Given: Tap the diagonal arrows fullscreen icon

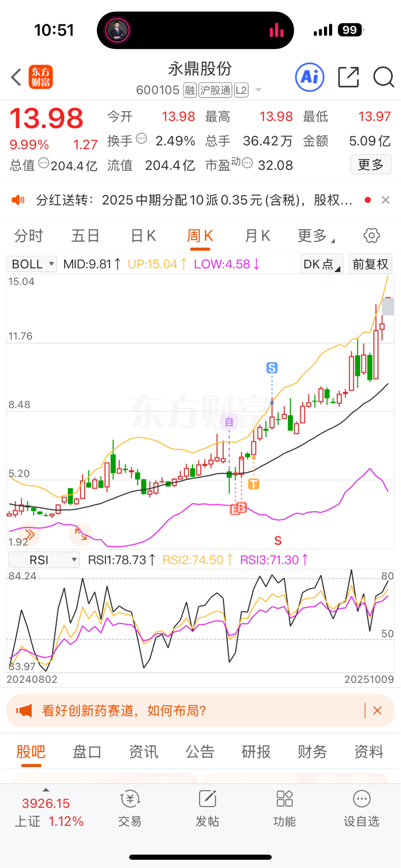Looking at the screenshot, I should (81, 534).
